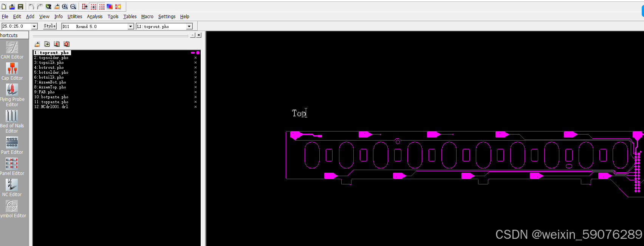
Task: Toggle grid snap icon in toolbar
Action: coord(93,7)
